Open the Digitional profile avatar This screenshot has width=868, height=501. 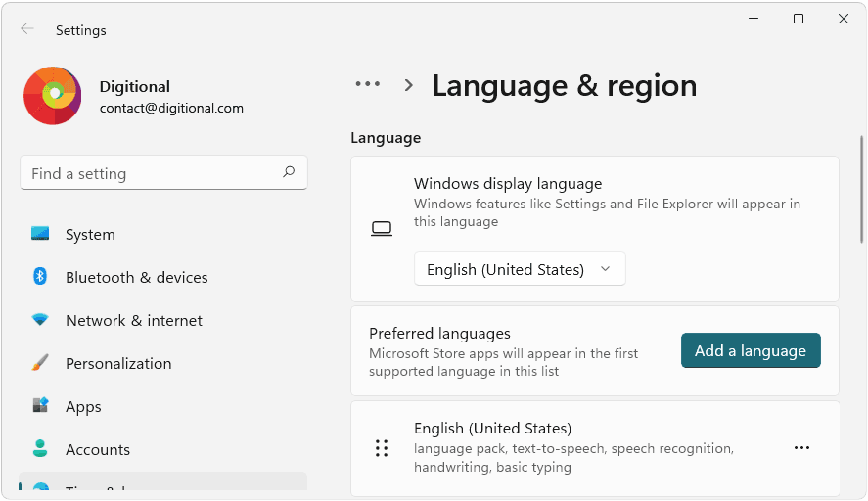pyautogui.click(x=53, y=96)
